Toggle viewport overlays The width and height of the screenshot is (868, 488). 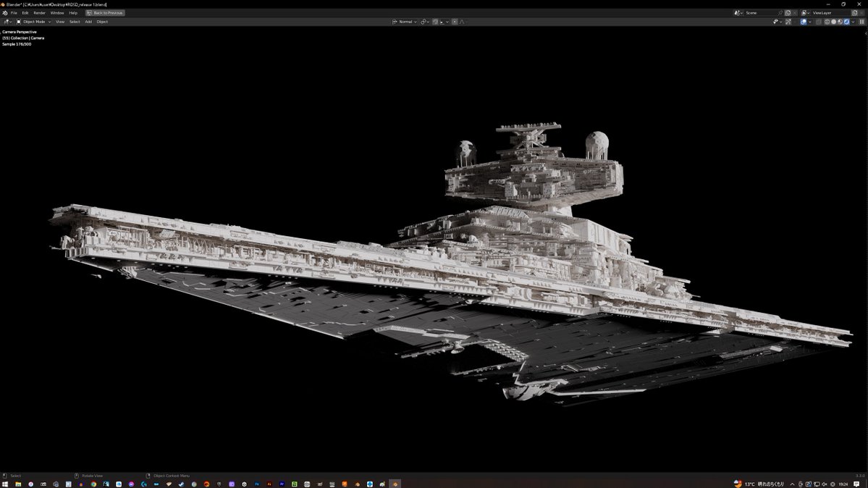coord(804,22)
